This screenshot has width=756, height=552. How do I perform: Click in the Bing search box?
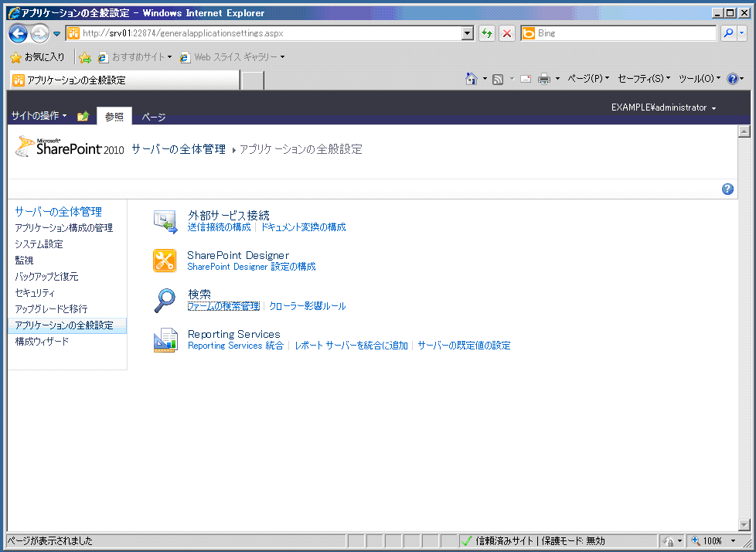tap(626, 33)
